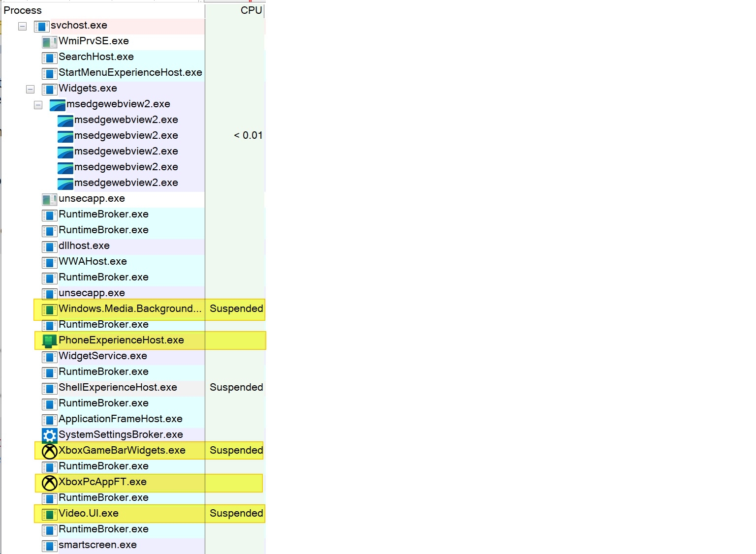Image resolution: width=756 pixels, height=554 pixels.
Task: Click the dllhost.exe process icon
Action: pos(50,246)
